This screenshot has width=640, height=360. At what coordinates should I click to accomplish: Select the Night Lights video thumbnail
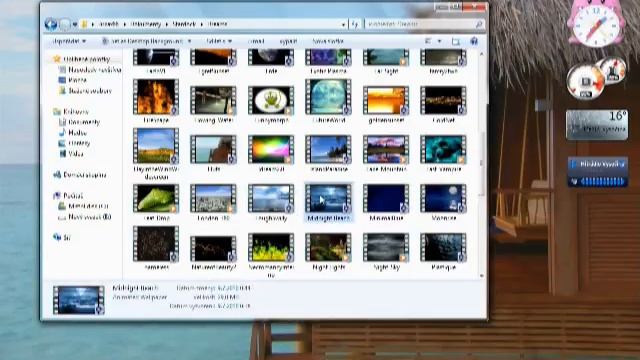click(x=329, y=248)
